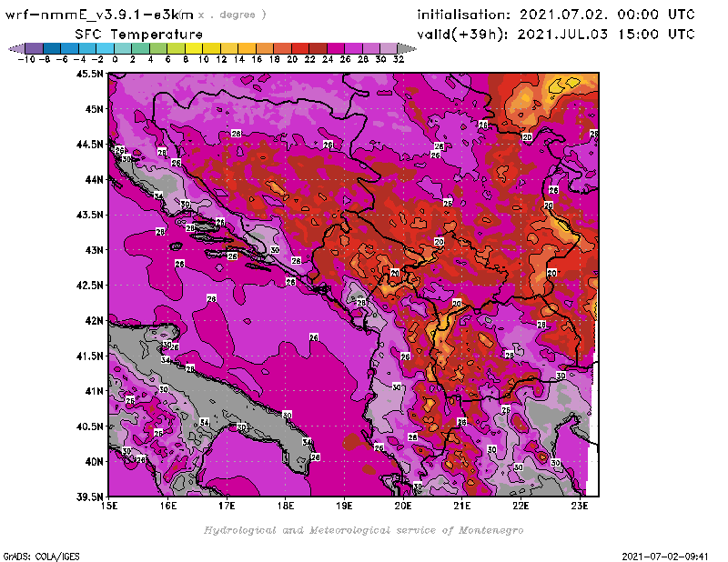Click the '15E' longitude label
This screenshot has height=562, width=728.
pyautogui.click(x=109, y=506)
